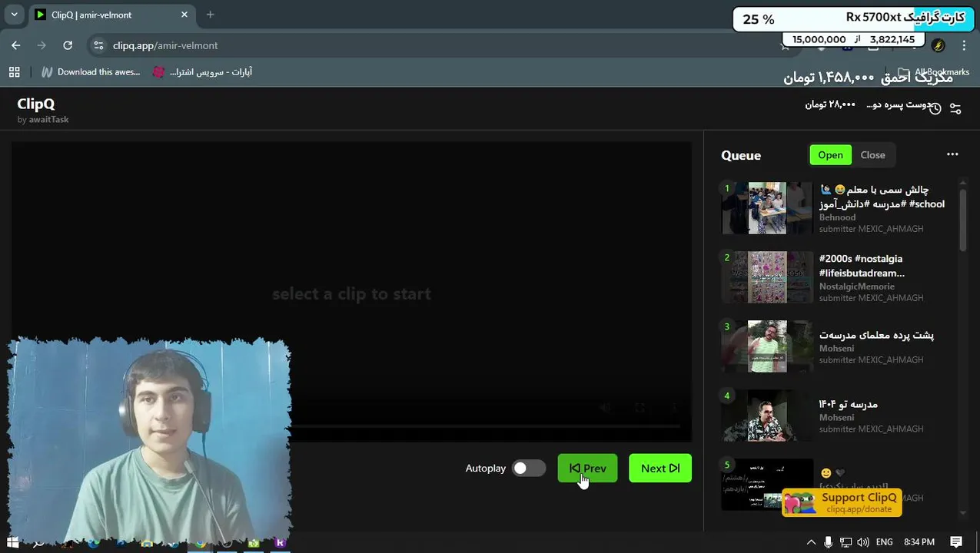
Task: Switch queue to Open
Action: (x=830, y=154)
